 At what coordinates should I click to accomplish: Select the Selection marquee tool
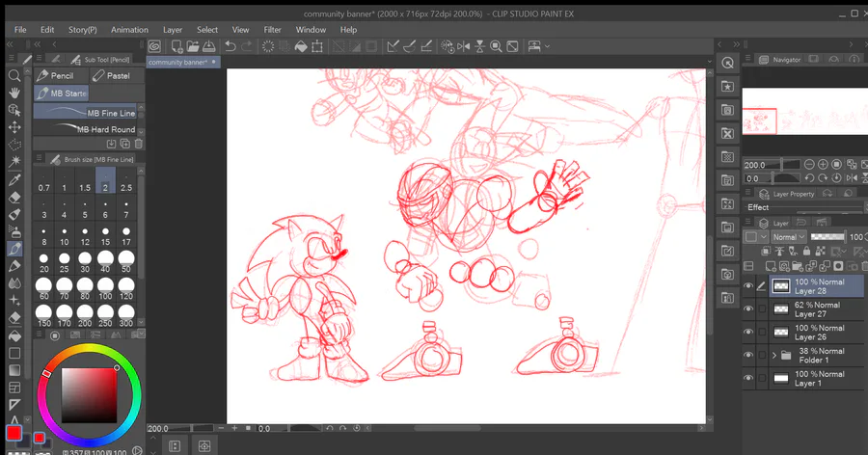click(x=14, y=145)
